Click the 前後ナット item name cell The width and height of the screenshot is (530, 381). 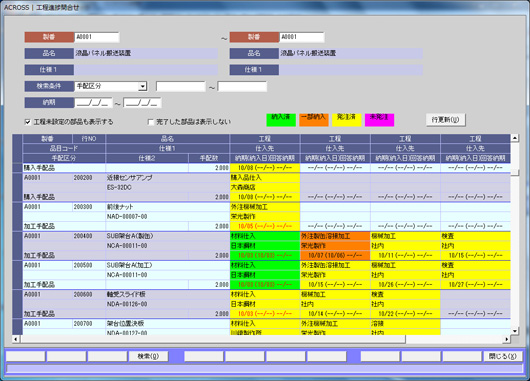pyautogui.click(x=167, y=207)
